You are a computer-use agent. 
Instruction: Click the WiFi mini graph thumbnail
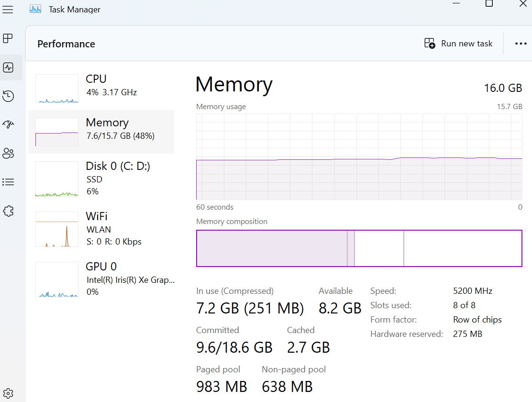point(57,229)
